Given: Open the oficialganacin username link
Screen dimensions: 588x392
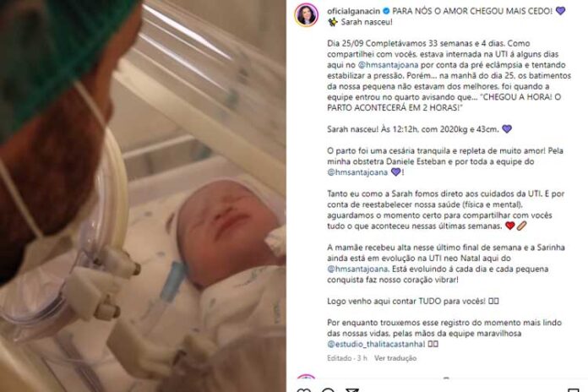Looking at the screenshot, I should [354, 11].
